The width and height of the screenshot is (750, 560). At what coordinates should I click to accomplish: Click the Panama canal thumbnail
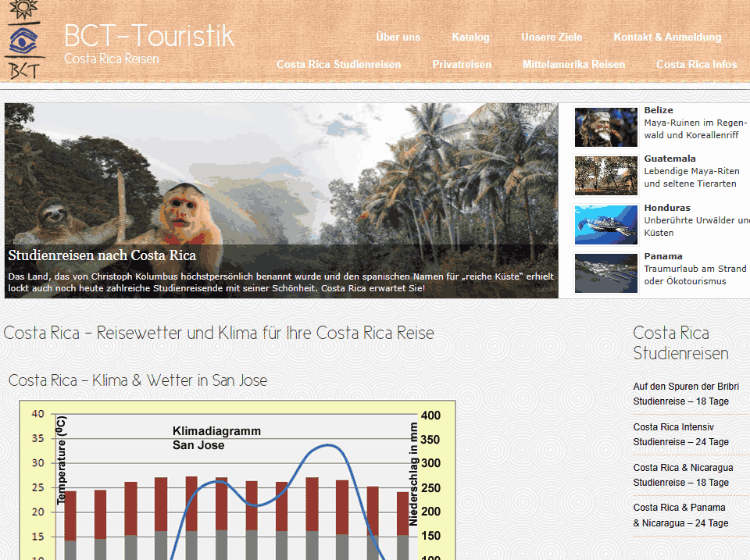pyautogui.click(x=606, y=273)
